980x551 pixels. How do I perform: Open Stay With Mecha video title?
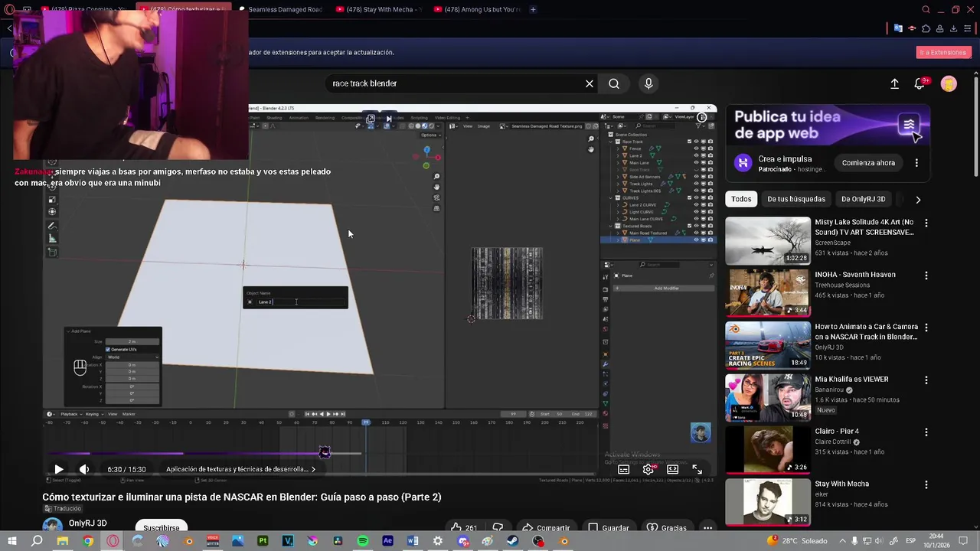coord(841,484)
